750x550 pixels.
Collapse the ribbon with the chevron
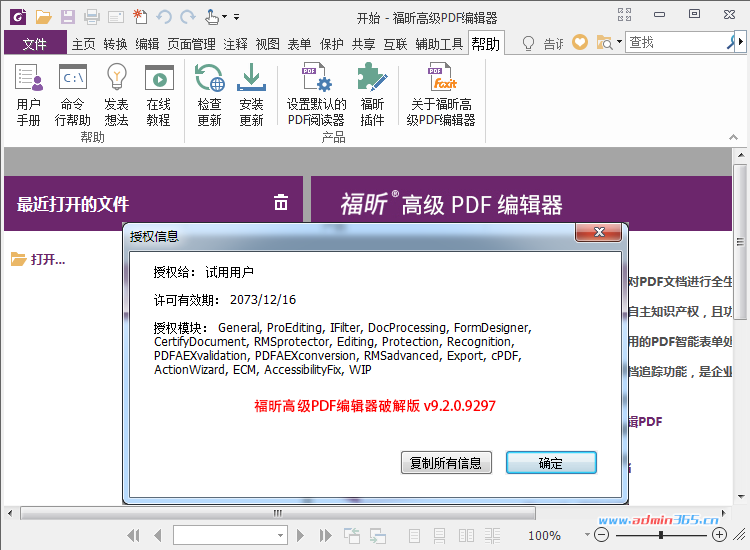(733, 138)
